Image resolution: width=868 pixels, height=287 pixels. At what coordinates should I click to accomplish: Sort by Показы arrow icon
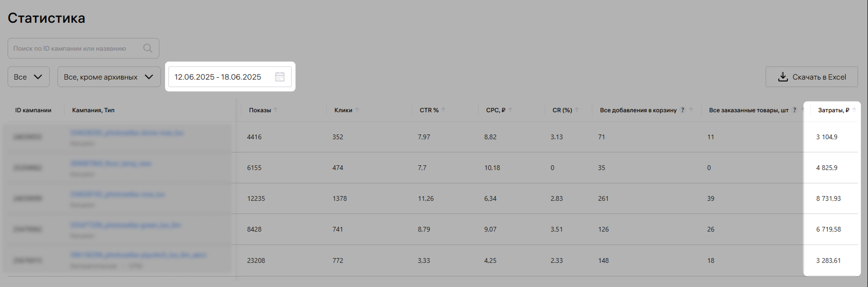click(x=276, y=110)
